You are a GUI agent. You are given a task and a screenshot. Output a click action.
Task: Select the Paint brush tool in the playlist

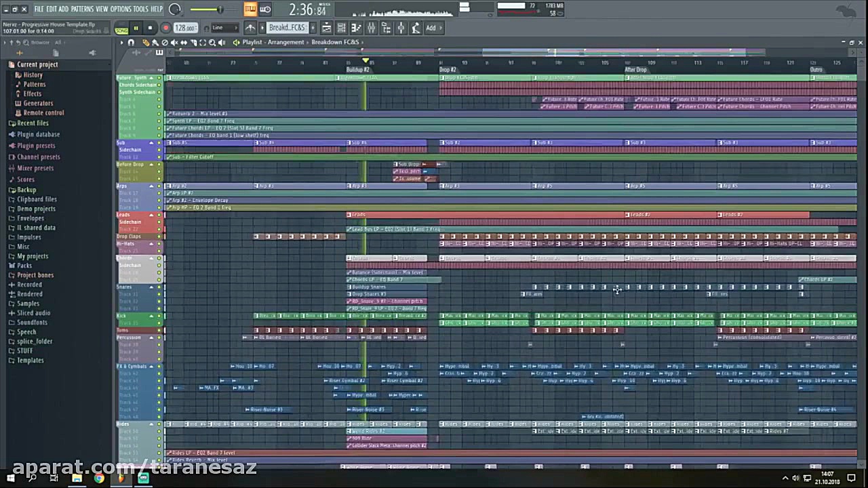click(156, 42)
